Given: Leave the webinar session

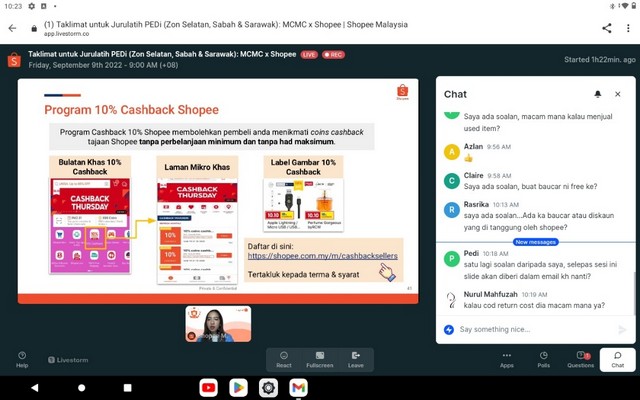Looking at the screenshot, I should 355,359.
